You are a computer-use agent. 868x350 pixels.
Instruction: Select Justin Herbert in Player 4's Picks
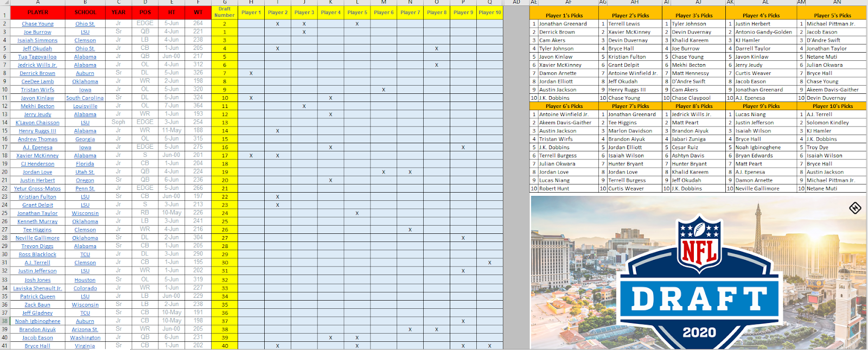[x=752, y=24]
